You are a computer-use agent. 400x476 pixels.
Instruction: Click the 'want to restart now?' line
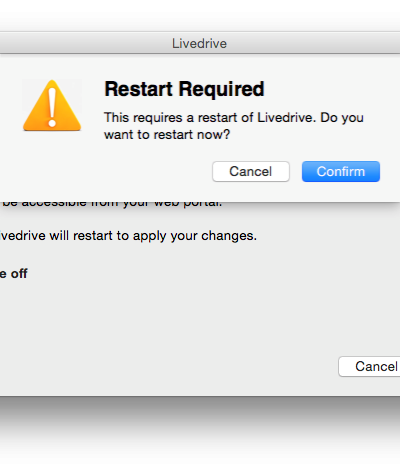(167, 135)
